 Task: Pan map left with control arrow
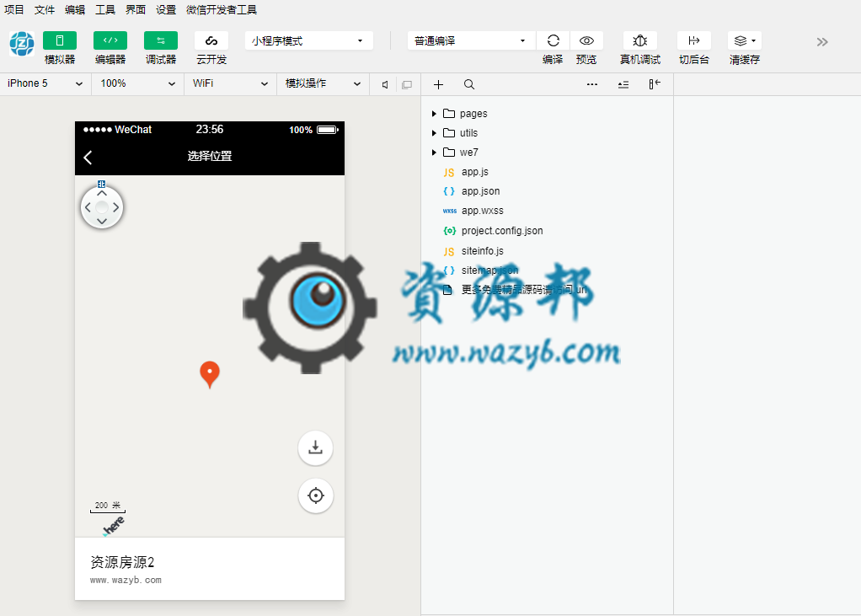click(88, 207)
